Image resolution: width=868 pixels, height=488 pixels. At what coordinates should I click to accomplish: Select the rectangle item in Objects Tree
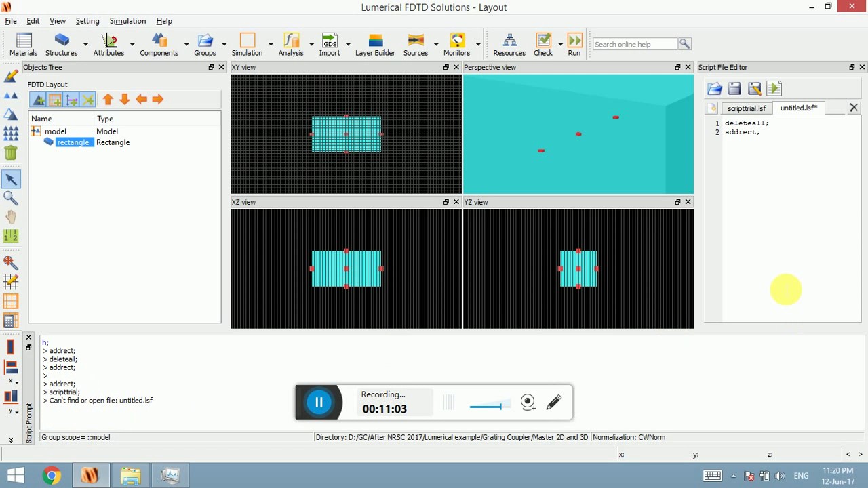[73, 142]
